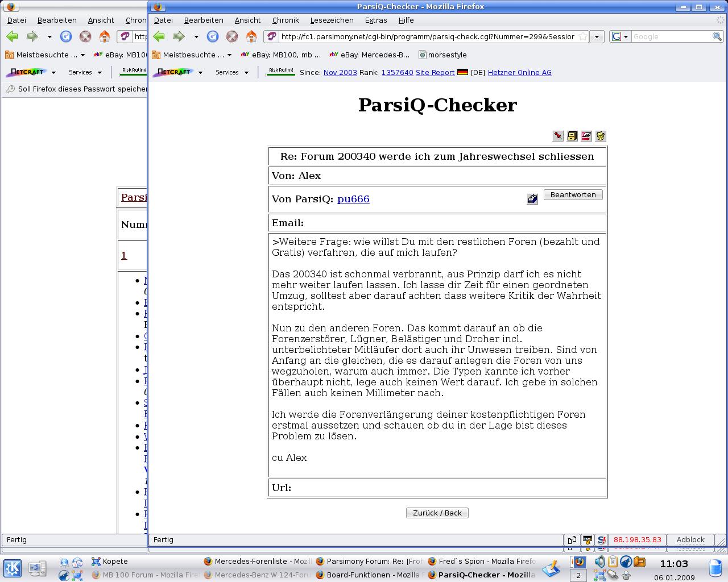Click the Google search input field
The height and width of the screenshot is (582, 728).
click(x=671, y=36)
